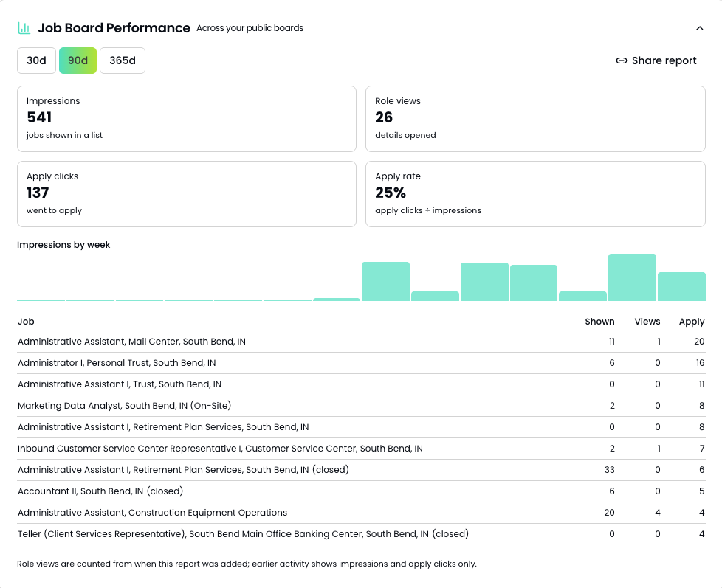Select 'Administrator I, Personal Trust, South Bend, IN'
The width and height of the screenshot is (722, 588).
361,363
